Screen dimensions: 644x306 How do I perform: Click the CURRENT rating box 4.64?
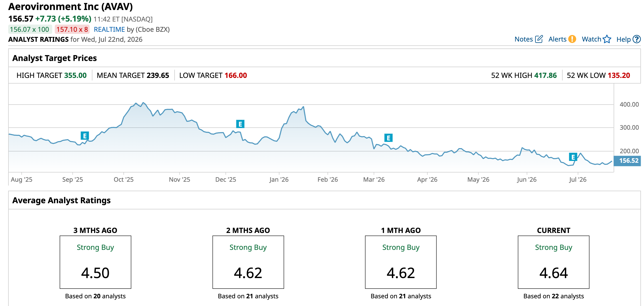pos(554,262)
